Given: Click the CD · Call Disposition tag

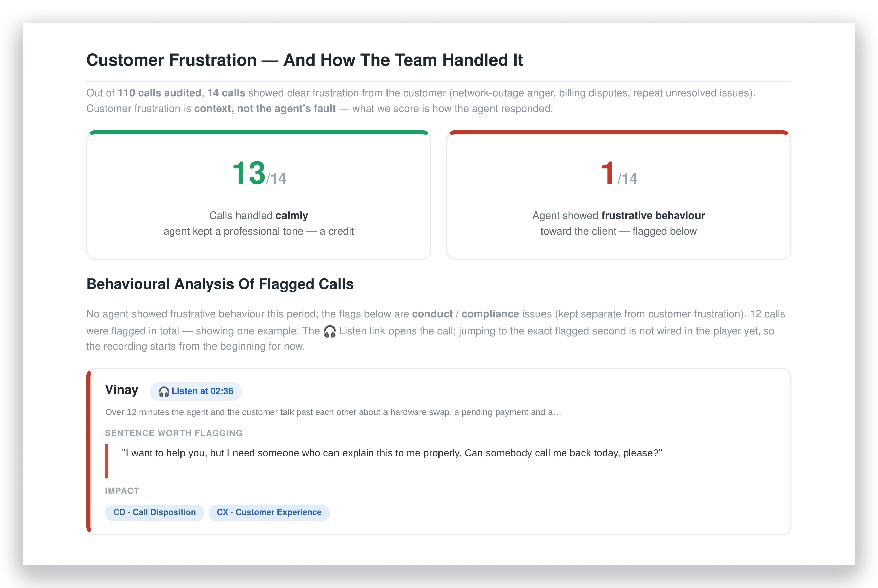Looking at the screenshot, I should click(154, 512).
